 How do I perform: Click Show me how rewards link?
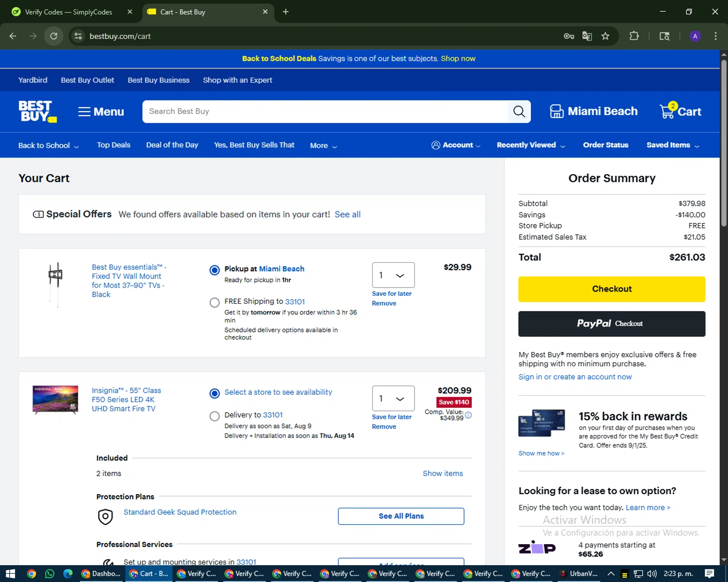tap(541, 453)
